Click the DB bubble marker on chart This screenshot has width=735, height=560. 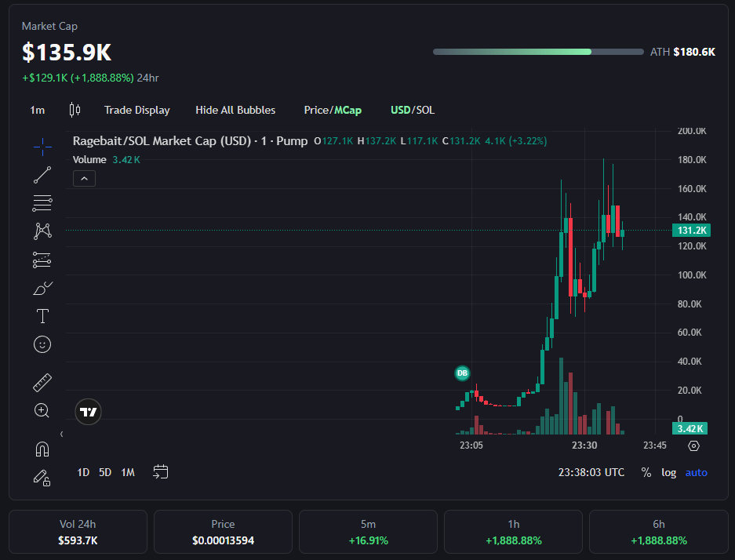pos(462,373)
